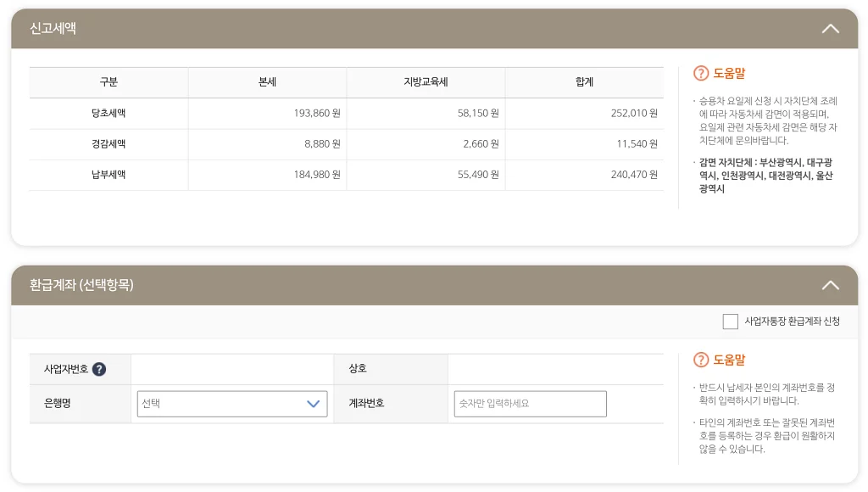The width and height of the screenshot is (868, 492).
Task: Click the 신고세액 section title
Action: click(53, 28)
